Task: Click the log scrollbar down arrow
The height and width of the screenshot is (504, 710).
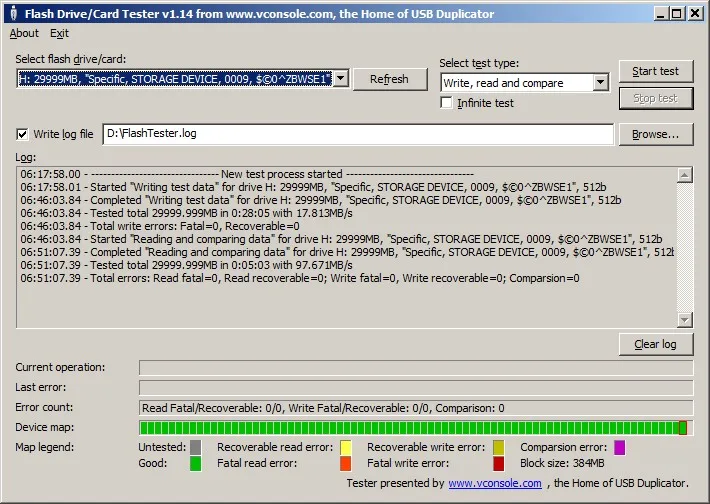Action: pos(685,320)
